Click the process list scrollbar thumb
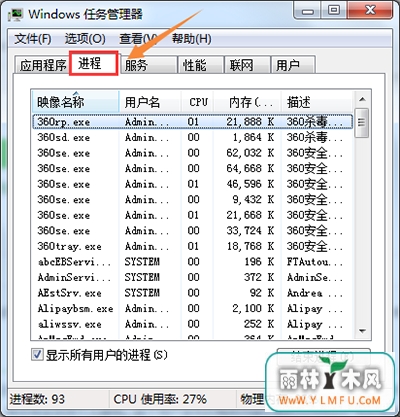 pos(362,123)
